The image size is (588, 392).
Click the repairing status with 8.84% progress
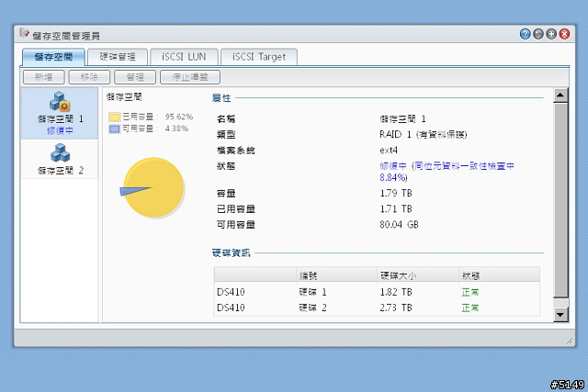[447, 172]
